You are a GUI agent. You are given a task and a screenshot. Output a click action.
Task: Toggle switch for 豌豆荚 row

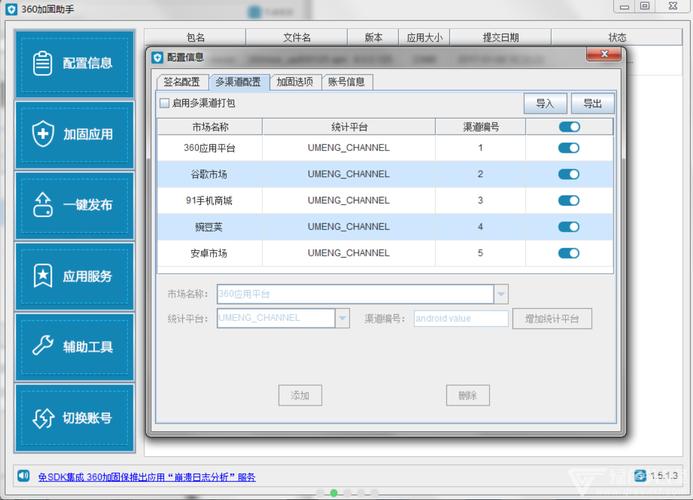click(x=569, y=227)
